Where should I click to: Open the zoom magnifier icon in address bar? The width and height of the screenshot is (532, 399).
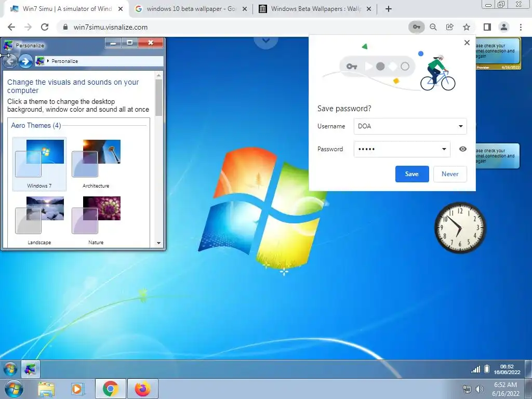coord(433,27)
